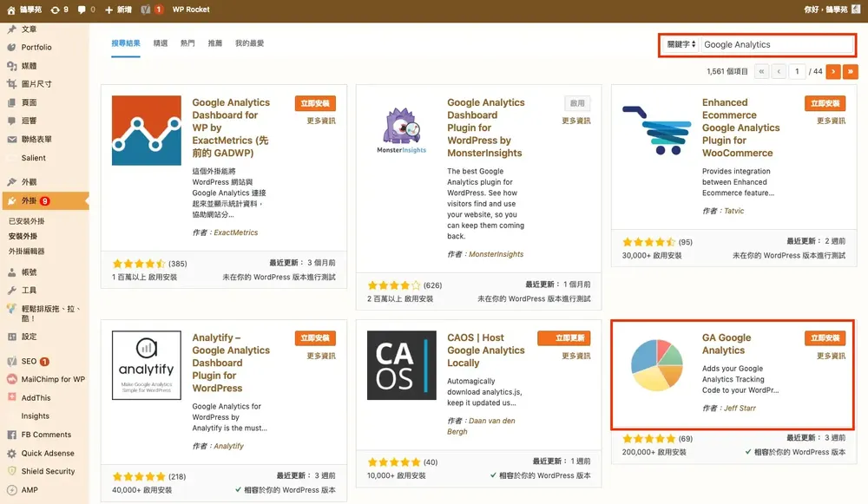Install the Analytify plugin
The width and height of the screenshot is (868, 504).
(x=315, y=338)
